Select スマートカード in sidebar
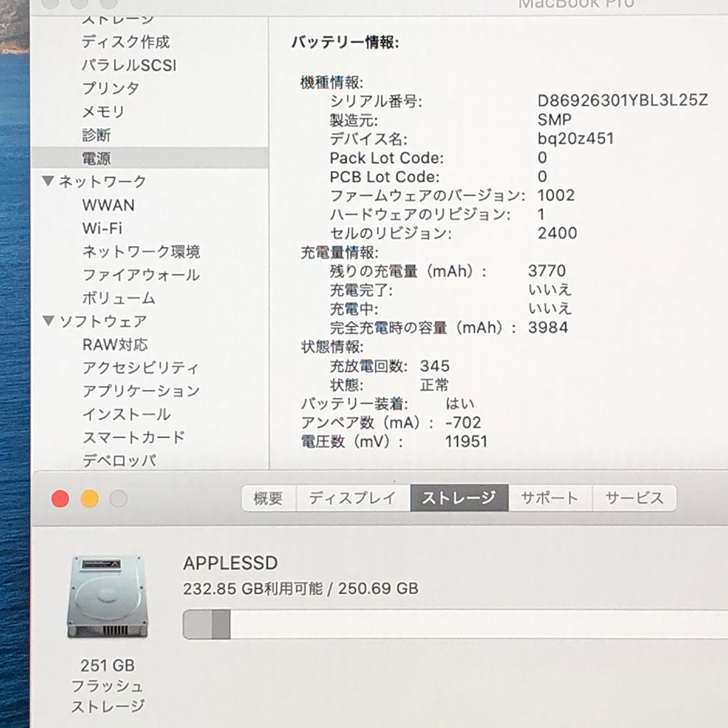Image resolution: width=728 pixels, height=728 pixels. pyautogui.click(x=134, y=438)
